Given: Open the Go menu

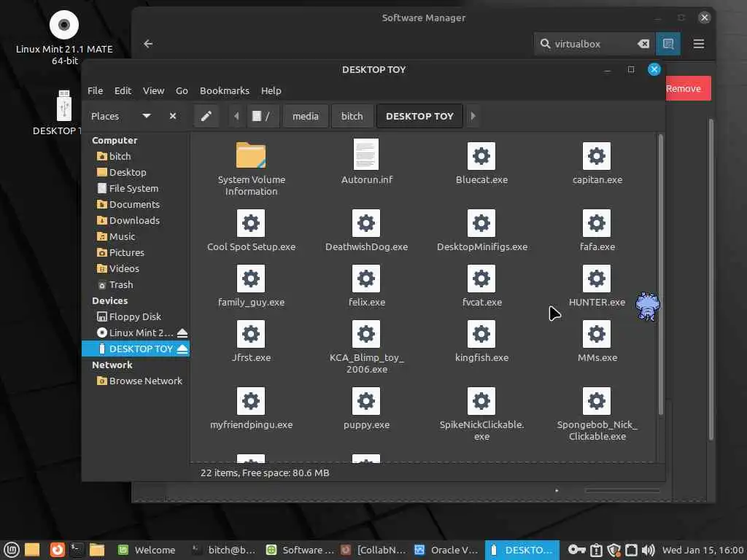Looking at the screenshot, I should (182, 90).
